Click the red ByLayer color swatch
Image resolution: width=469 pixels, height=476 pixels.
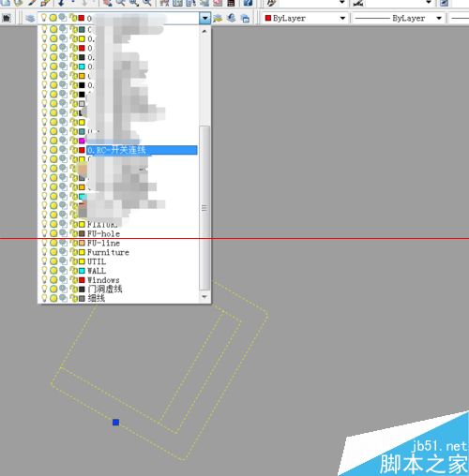268,18
